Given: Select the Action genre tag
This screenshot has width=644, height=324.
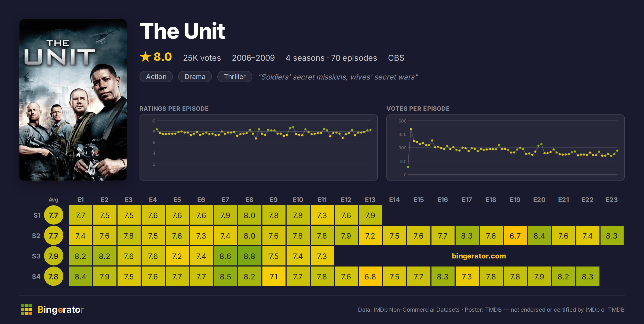Looking at the screenshot, I should click(156, 77).
